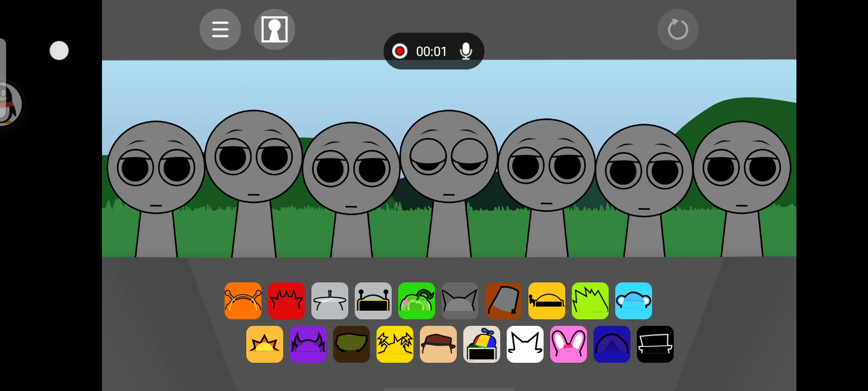Pick the propeller beanie hat icon

482,344
